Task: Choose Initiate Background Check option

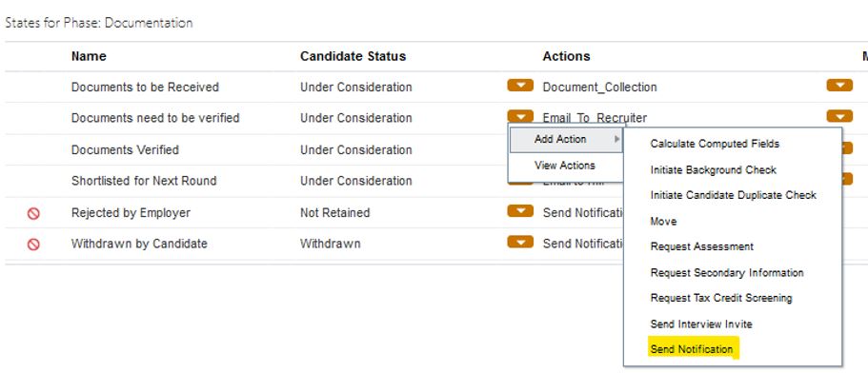Action: (713, 170)
